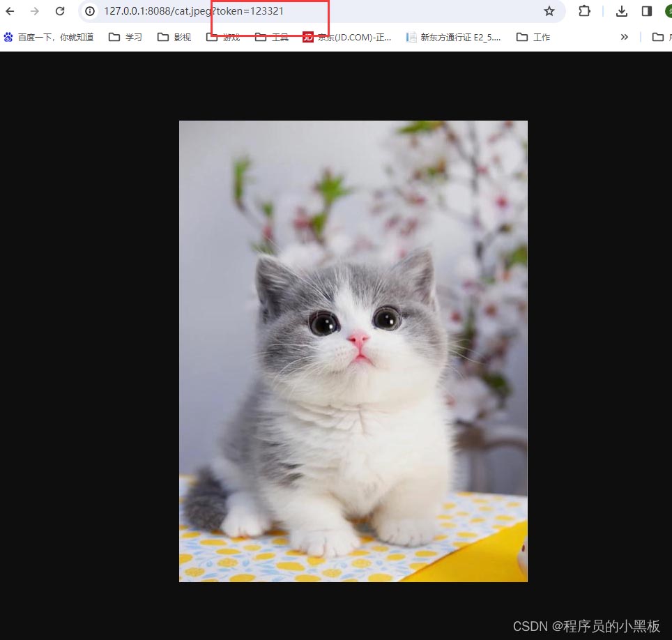Open the downloads icon
The height and width of the screenshot is (640, 672).
(621, 11)
